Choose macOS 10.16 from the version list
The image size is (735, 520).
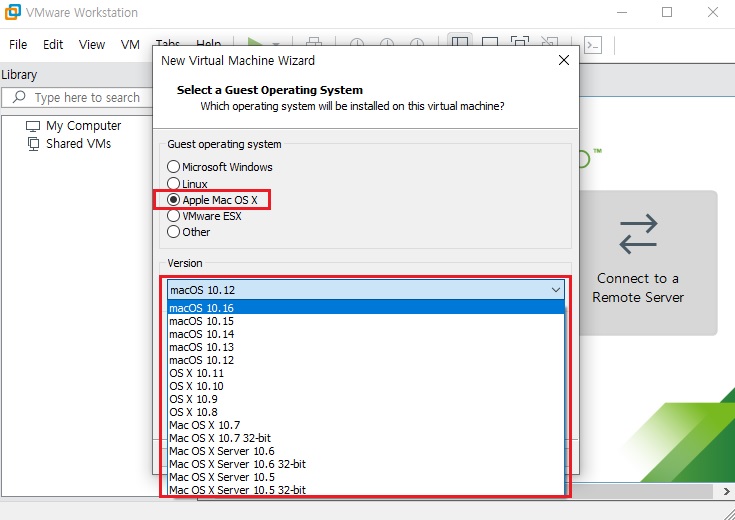click(x=366, y=308)
